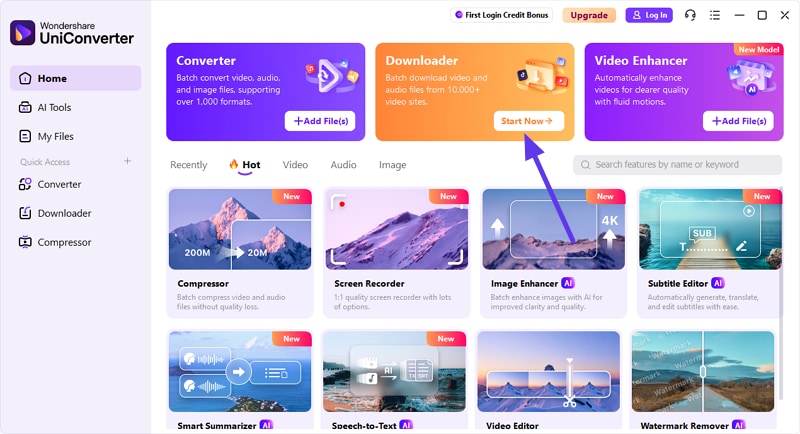Viewport: 800px width, 434px height.
Task: Switch to the Video tab
Action: coord(295,165)
